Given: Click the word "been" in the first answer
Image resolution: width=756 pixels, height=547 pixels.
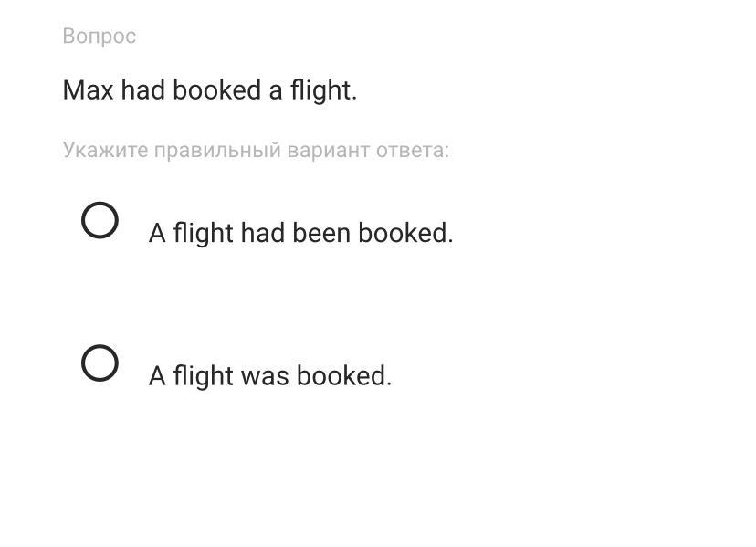Looking at the screenshot, I should point(321,234).
